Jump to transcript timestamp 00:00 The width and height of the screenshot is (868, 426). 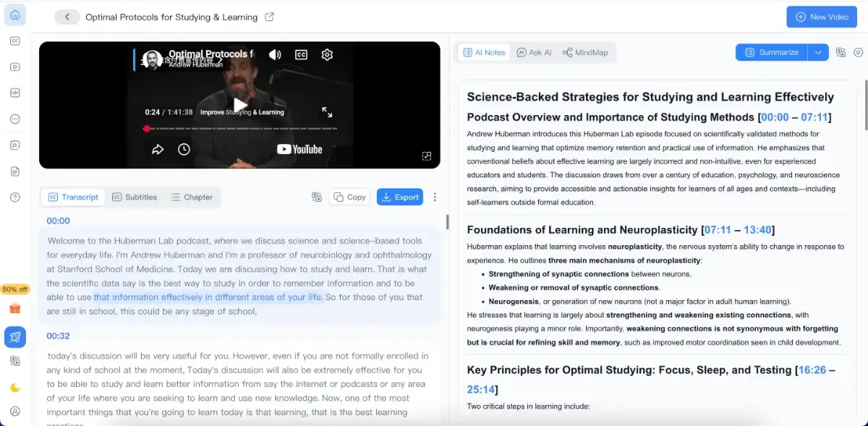pos(58,221)
